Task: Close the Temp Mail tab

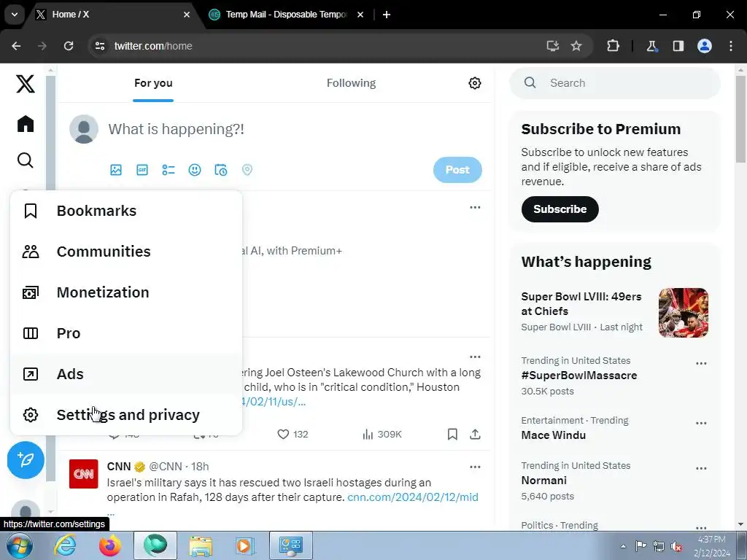Action: pos(360,15)
